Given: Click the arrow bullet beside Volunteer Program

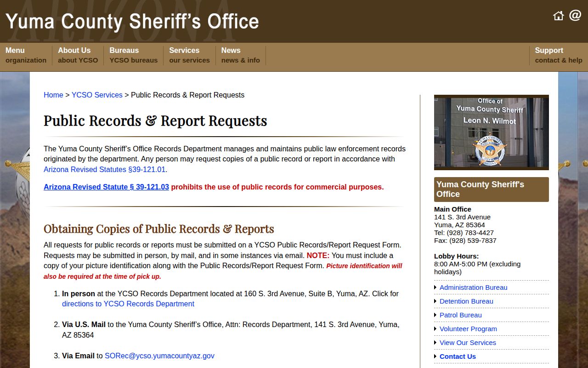Looking at the screenshot, I should coord(435,329).
